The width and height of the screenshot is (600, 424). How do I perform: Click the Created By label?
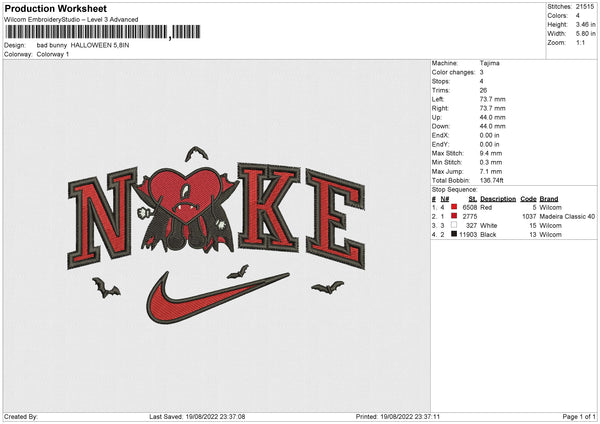21,417
